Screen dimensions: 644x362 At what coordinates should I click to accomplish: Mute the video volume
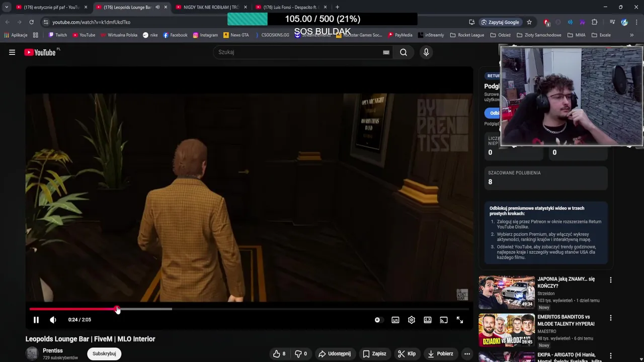(53, 320)
